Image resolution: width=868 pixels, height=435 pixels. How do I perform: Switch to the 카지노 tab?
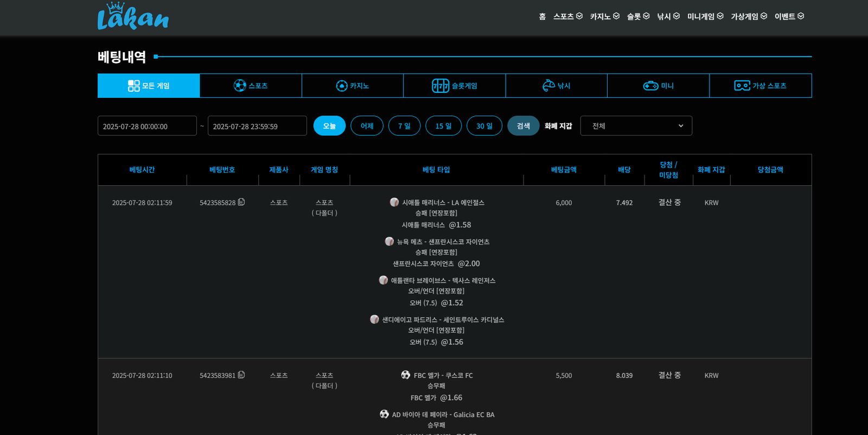353,86
